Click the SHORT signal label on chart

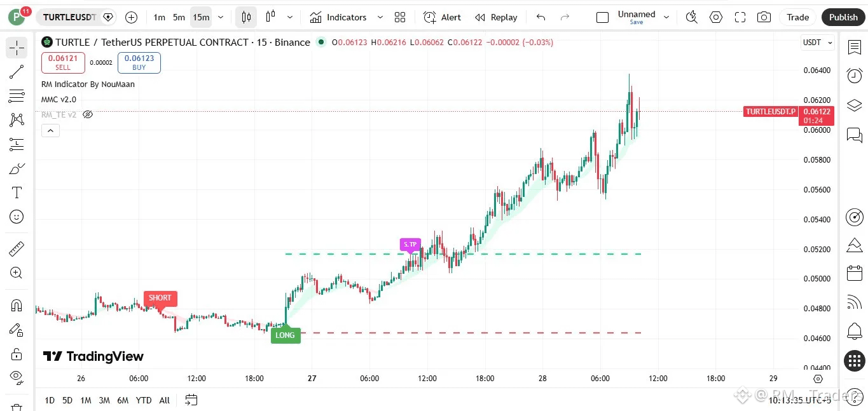160,299
